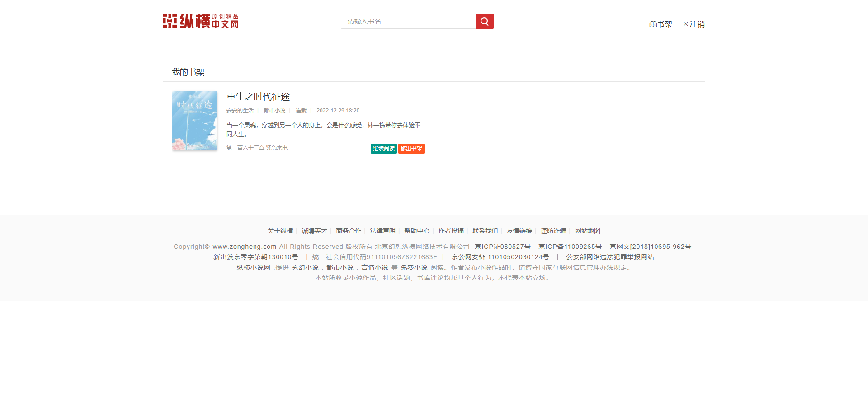Click the 注销 logout link
Image resolution: width=868 pixels, height=415 pixels.
(x=694, y=24)
